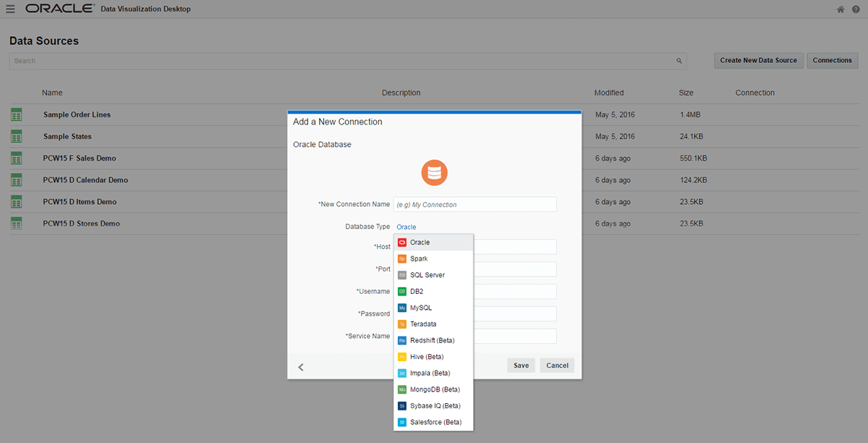The image size is (868, 443).
Task: Sort by the Name column header
Action: (52, 93)
